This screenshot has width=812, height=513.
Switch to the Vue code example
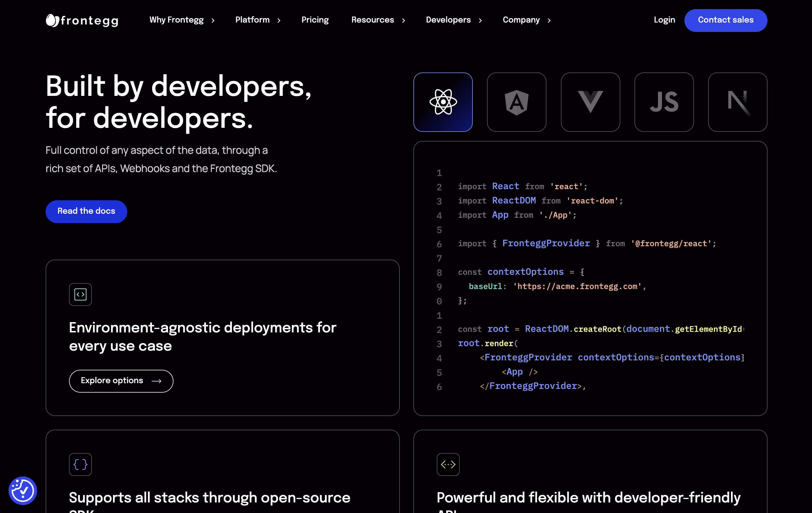(x=590, y=102)
